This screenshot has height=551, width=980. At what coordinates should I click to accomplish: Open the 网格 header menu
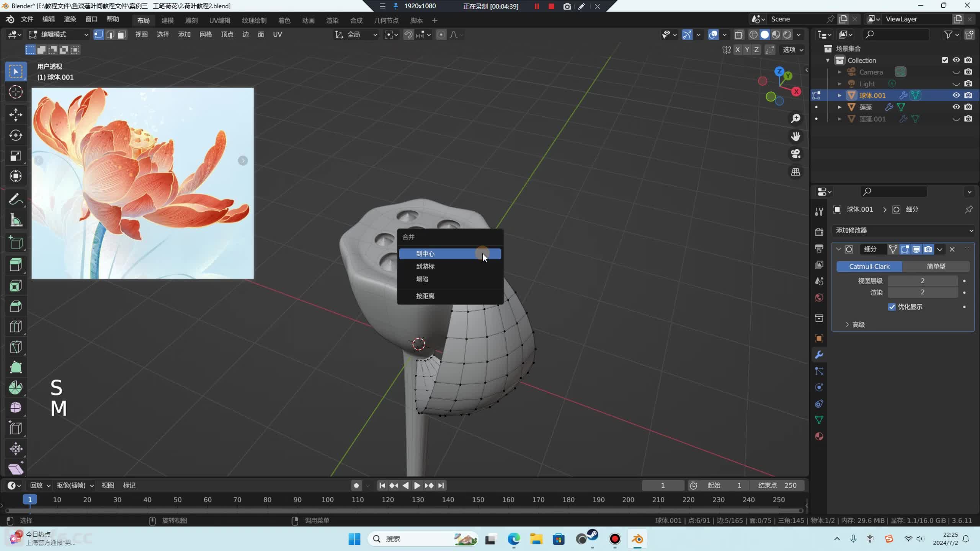[206, 34]
